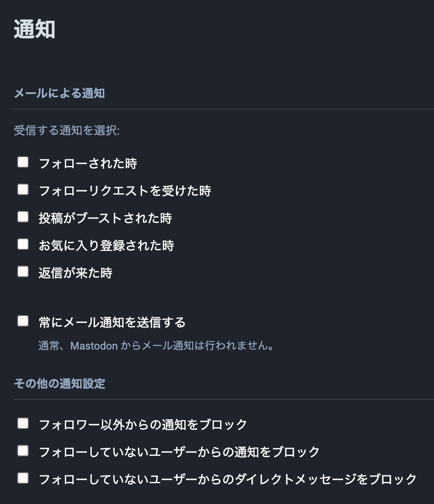This screenshot has width=434, height=504.
Task: Tick the フォローリクエストを受けた時 checkbox
Action: coord(23,190)
